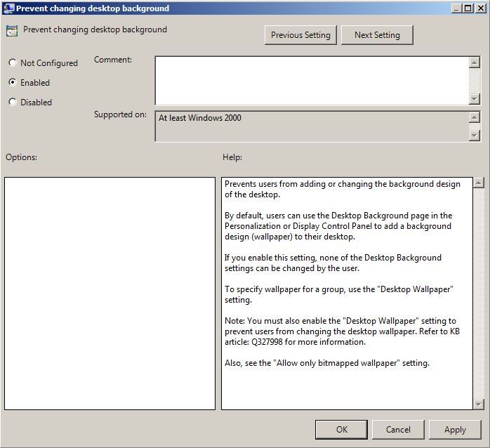Maximize the policy dialog window
The width and height of the screenshot is (490, 448).
tap(468, 8)
